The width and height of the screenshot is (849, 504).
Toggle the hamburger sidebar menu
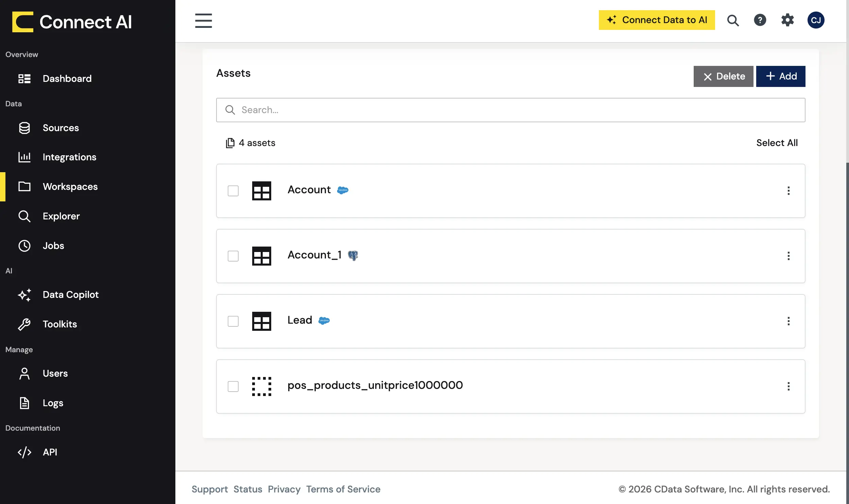click(x=203, y=21)
